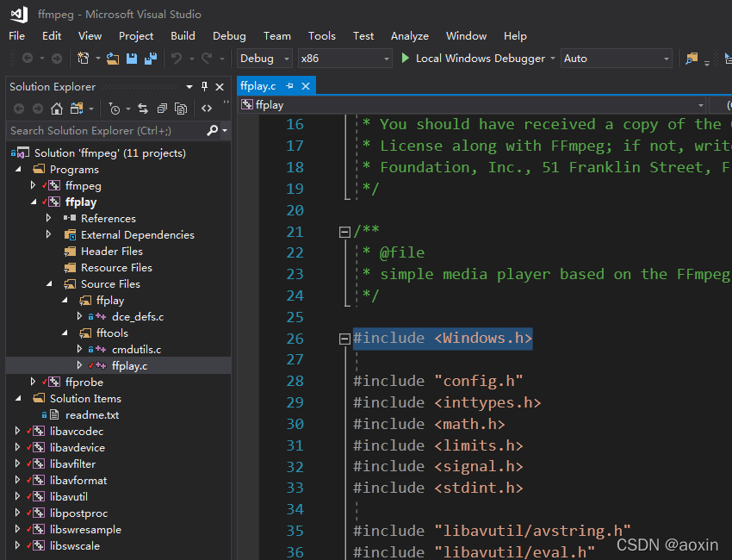This screenshot has width=732, height=560.
Task: Toggle Show All Files icon
Action: [181, 109]
